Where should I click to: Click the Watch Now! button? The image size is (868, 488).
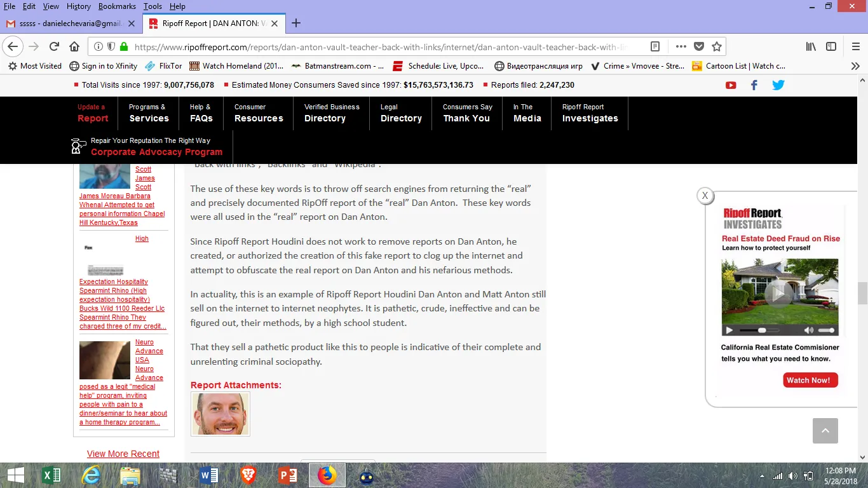tap(811, 380)
